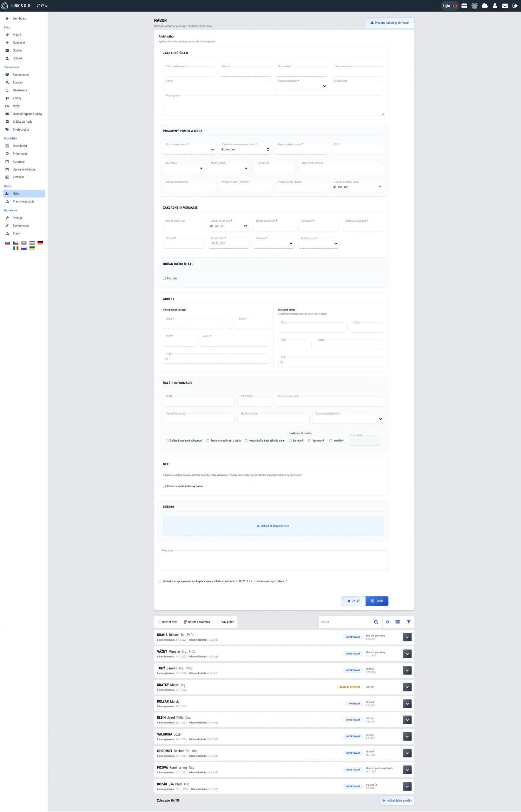Click the Uložiť save button
Screen dimensions: 521x812
click(x=377, y=601)
